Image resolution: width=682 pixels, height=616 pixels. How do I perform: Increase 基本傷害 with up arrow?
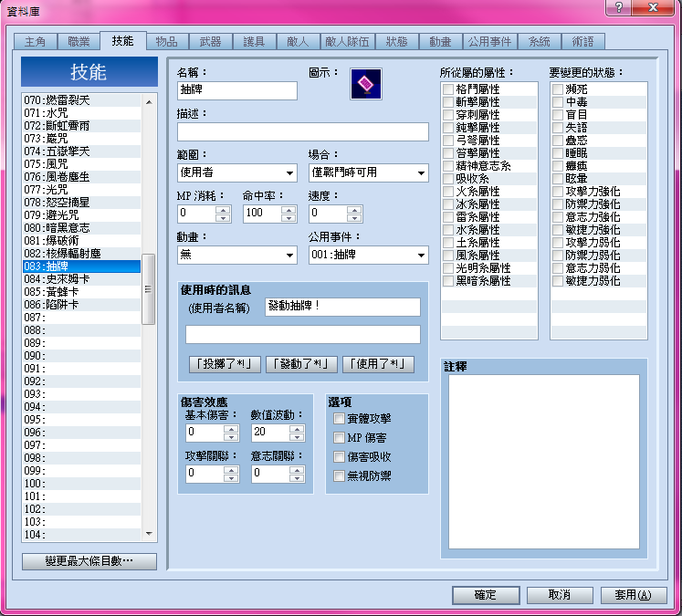231,429
